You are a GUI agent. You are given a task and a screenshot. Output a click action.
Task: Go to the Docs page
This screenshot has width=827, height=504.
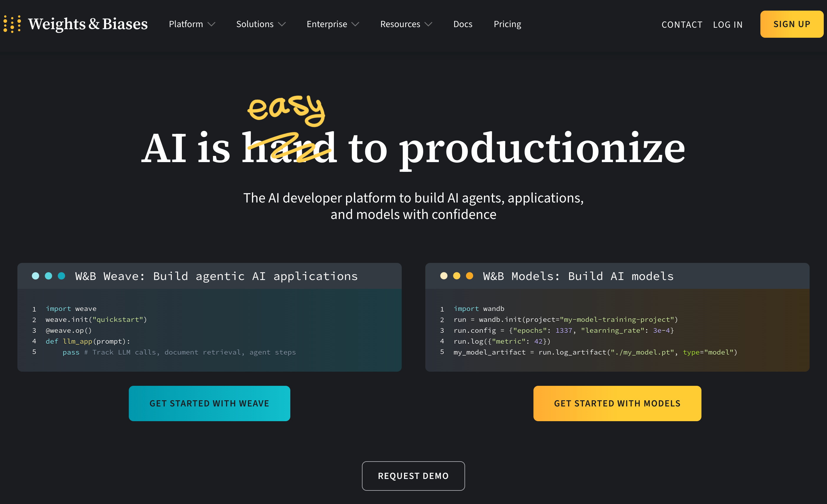[x=463, y=24]
